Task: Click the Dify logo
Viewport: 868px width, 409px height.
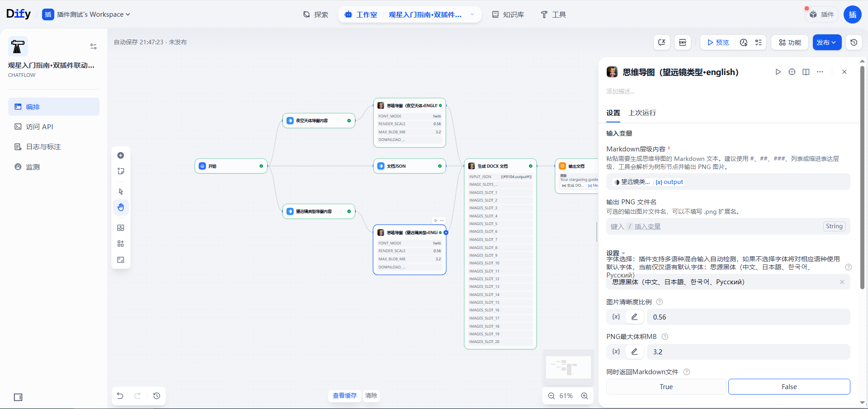Action: [x=19, y=14]
